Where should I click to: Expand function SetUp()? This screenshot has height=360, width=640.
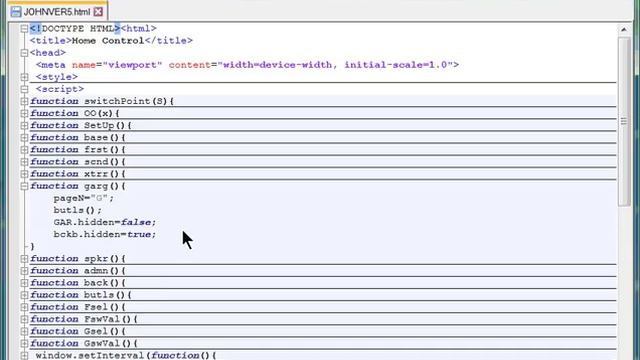pos(24,125)
